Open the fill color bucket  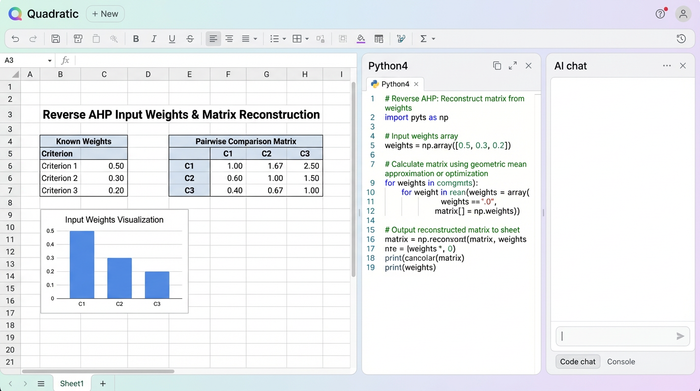tap(361, 39)
